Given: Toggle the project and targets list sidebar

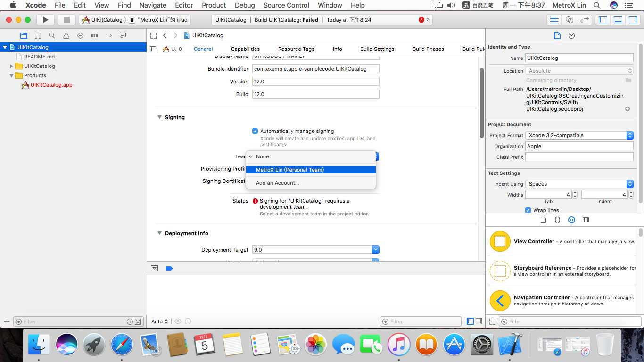Looking at the screenshot, I should 152,49.
